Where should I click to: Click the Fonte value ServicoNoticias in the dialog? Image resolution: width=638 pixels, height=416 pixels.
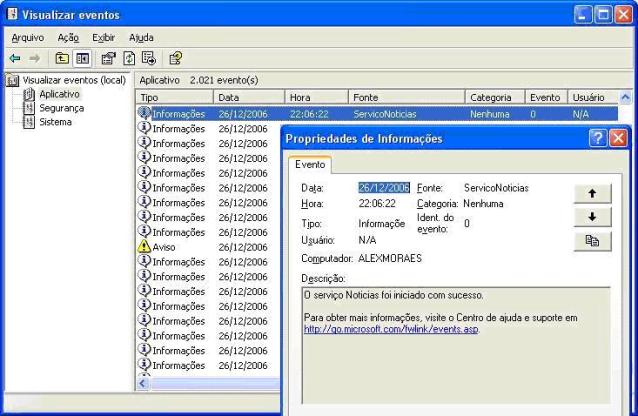(496, 188)
